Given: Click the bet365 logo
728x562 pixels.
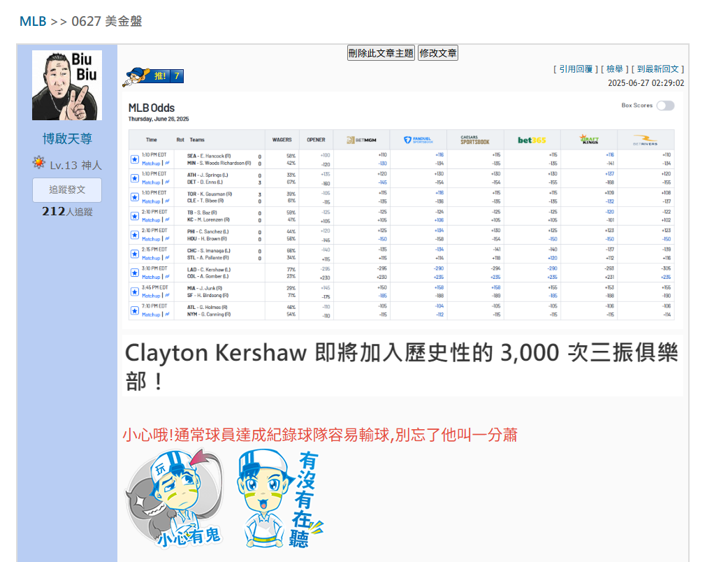Looking at the screenshot, I should (x=532, y=140).
